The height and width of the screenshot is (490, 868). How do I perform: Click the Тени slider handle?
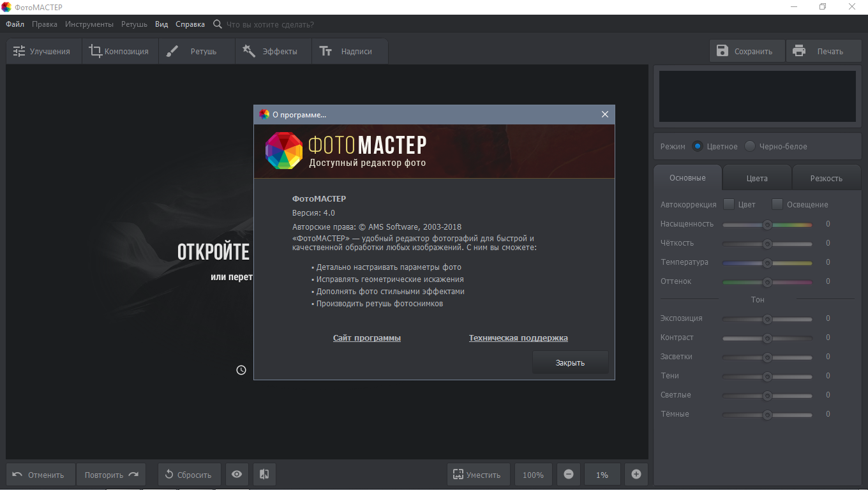(767, 376)
